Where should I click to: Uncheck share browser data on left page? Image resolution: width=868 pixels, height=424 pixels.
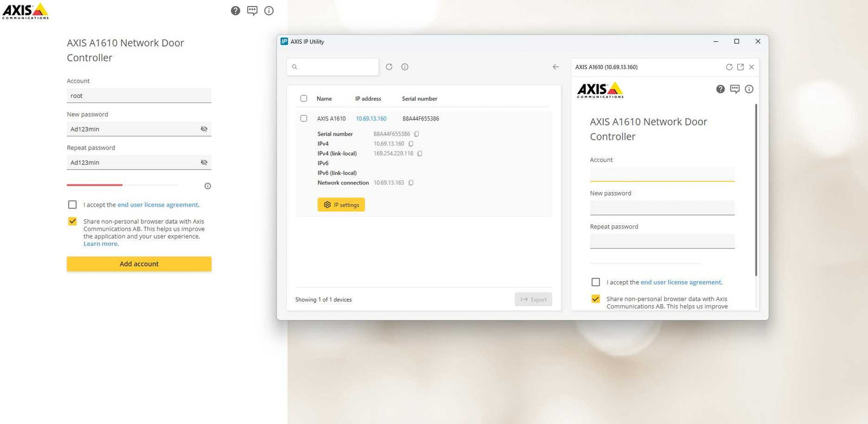(73, 222)
